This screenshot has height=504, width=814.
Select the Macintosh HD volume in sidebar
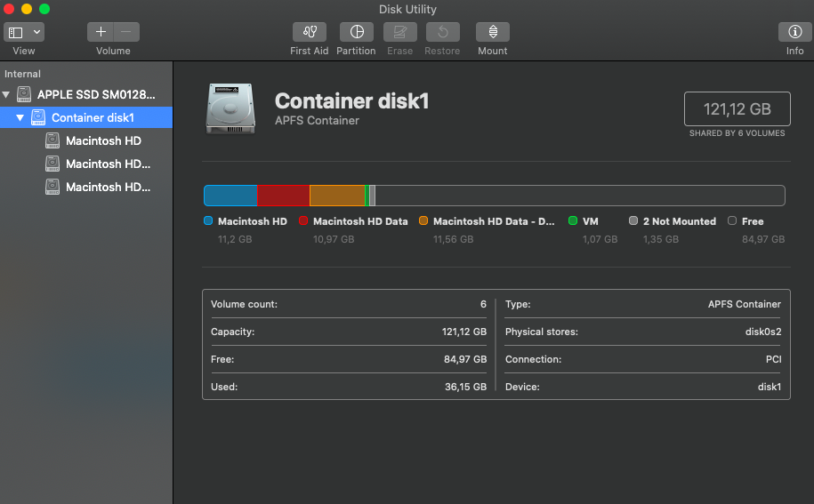click(86, 140)
